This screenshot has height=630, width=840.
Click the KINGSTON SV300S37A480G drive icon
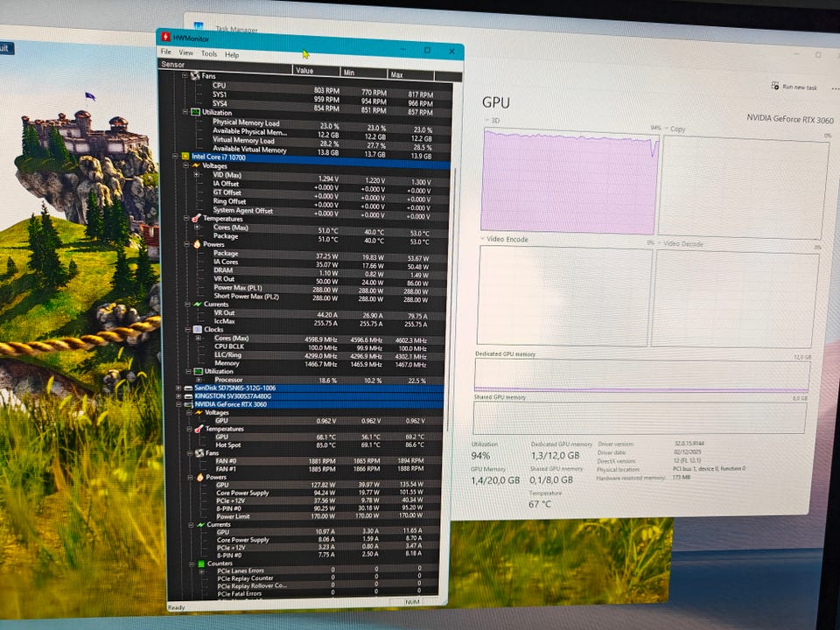(186, 395)
